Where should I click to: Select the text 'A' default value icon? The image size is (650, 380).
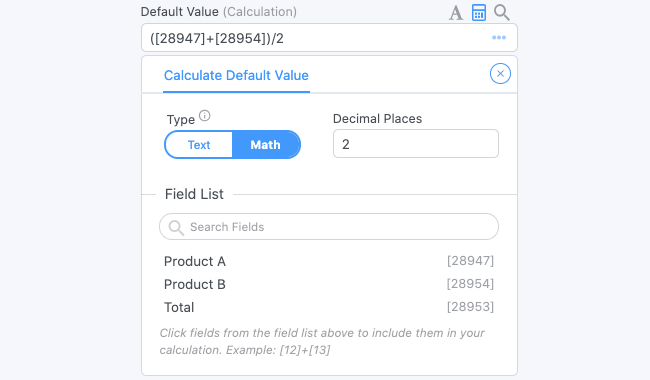click(x=456, y=13)
